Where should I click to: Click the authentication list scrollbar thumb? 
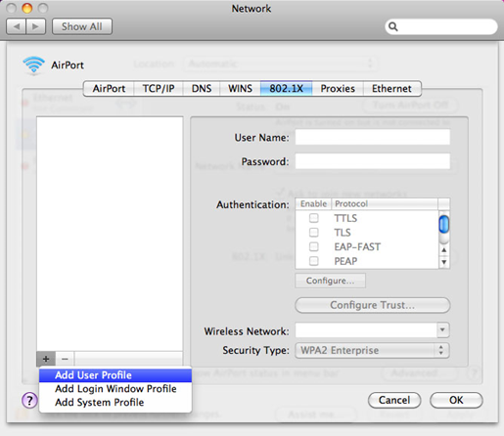tap(444, 224)
